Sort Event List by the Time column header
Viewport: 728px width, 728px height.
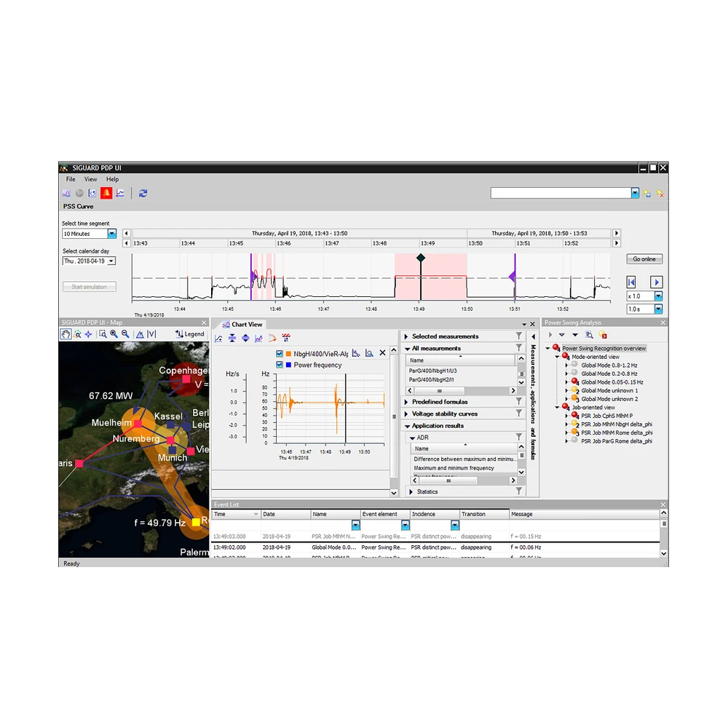tap(236, 515)
